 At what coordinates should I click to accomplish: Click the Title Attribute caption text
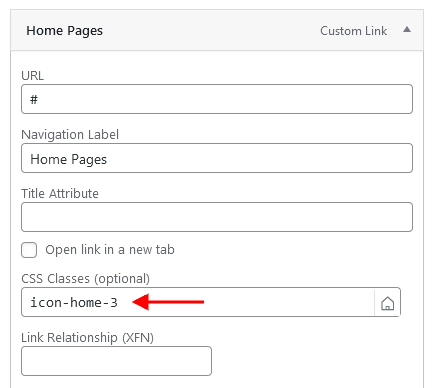pos(60,194)
